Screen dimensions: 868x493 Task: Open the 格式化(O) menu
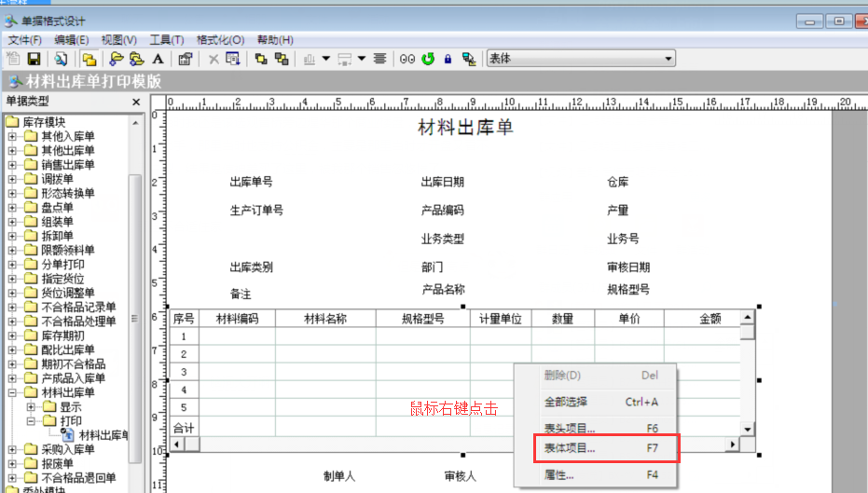pos(220,40)
